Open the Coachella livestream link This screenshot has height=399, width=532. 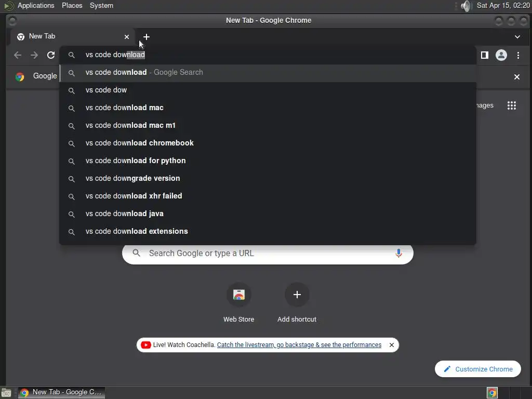[299, 345]
